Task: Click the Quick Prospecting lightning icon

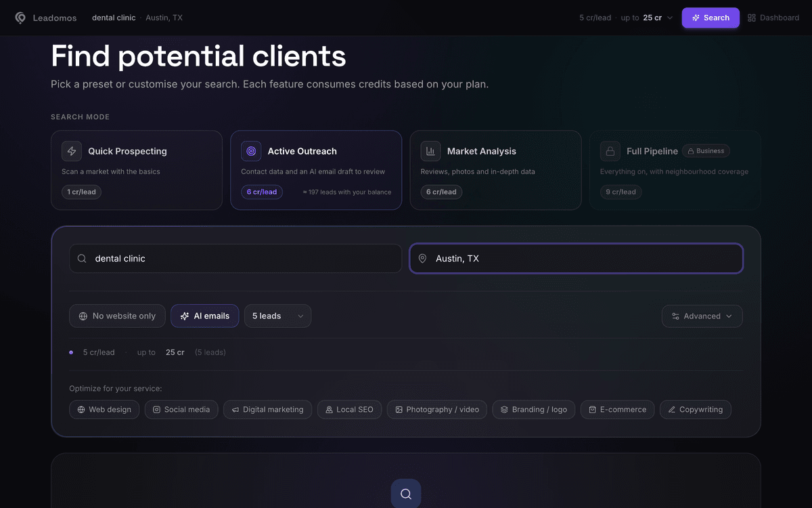Action: pos(72,151)
